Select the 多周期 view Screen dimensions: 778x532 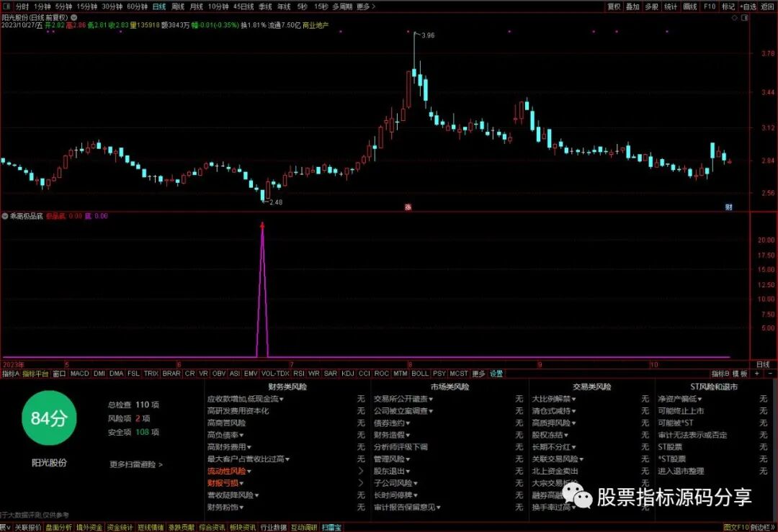click(342, 6)
